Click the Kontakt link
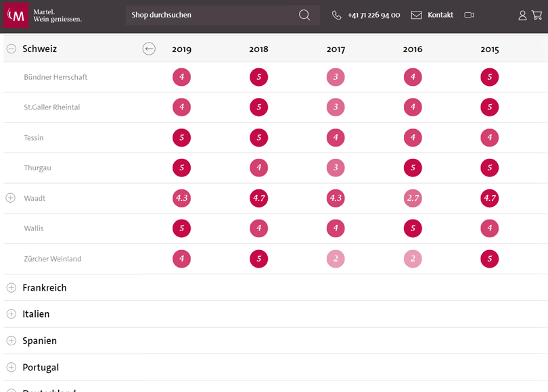The height and width of the screenshot is (392, 548). (x=440, y=15)
